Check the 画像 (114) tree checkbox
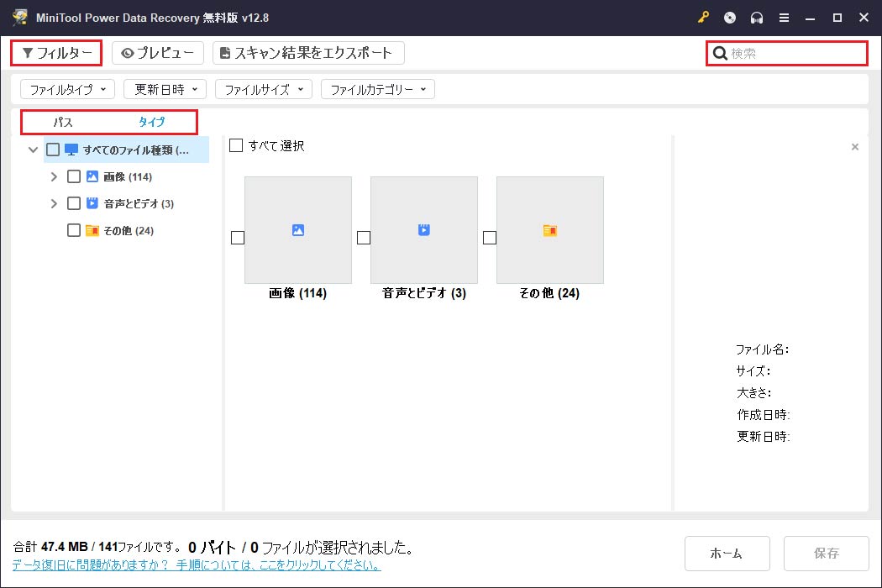Image resolution: width=882 pixels, height=588 pixels. (x=74, y=176)
